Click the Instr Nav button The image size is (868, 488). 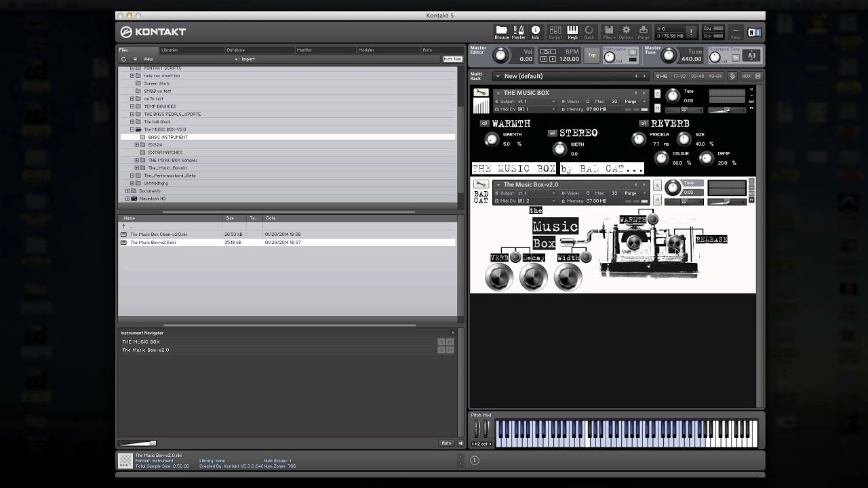452,59
